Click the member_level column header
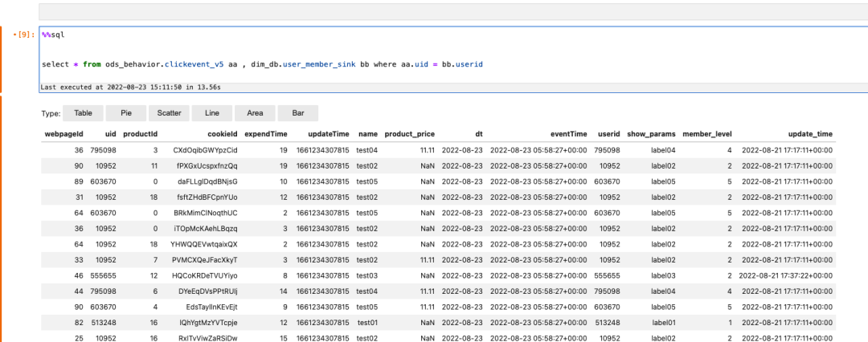Image resolution: width=868 pixels, height=342 pixels. coord(707,134)
